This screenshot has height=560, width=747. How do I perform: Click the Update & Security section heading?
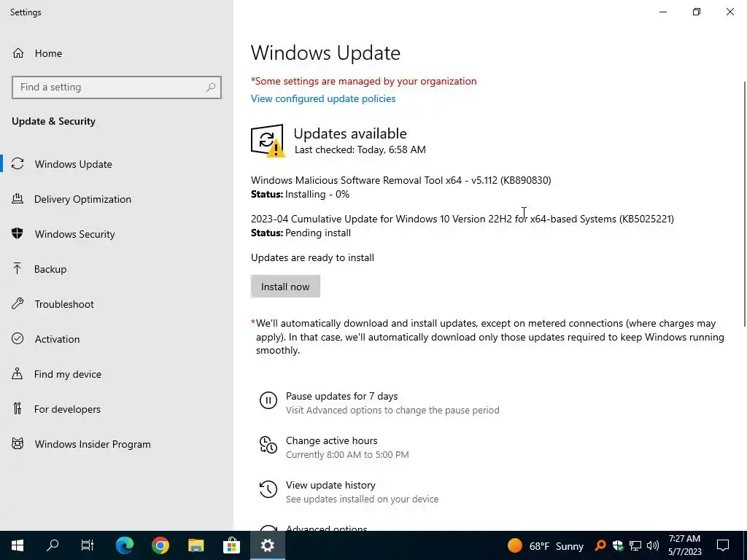pos(53,121)
